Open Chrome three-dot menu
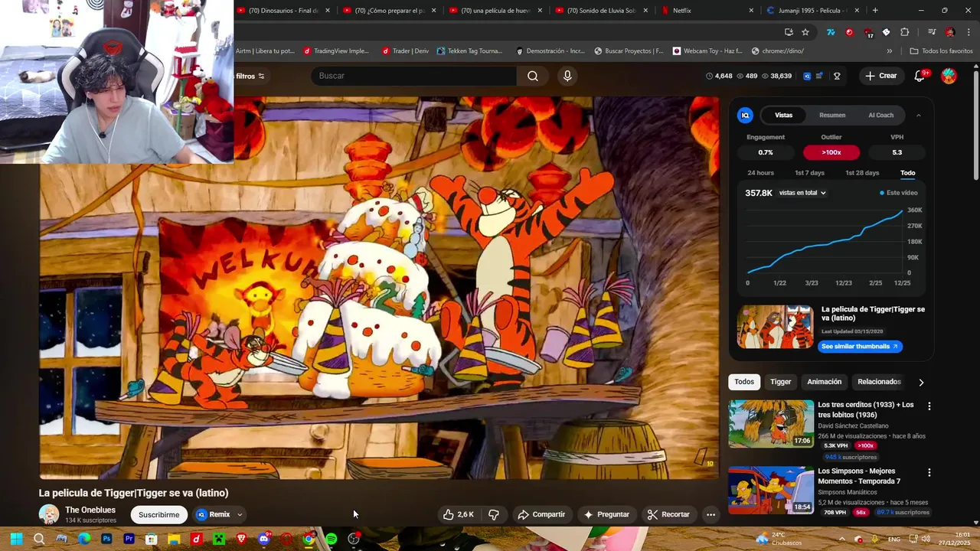Image resolution: width=980 pixels, height=551 pixels. coord(969,32)
